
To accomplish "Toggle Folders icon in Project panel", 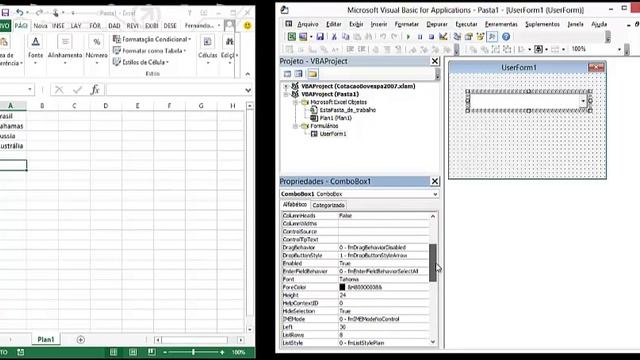I will pos(313,74).
